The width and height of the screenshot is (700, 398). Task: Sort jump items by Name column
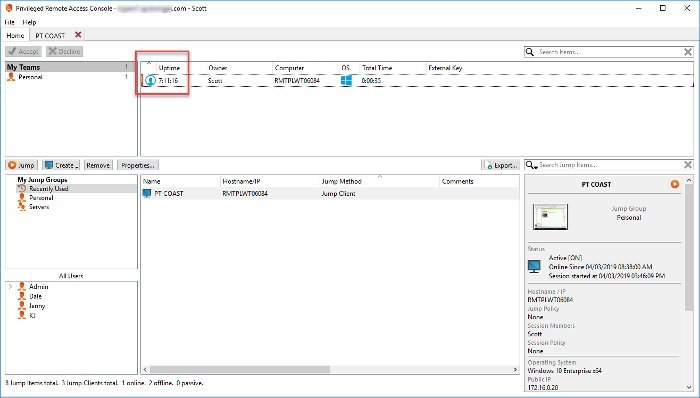coord(151,181)
